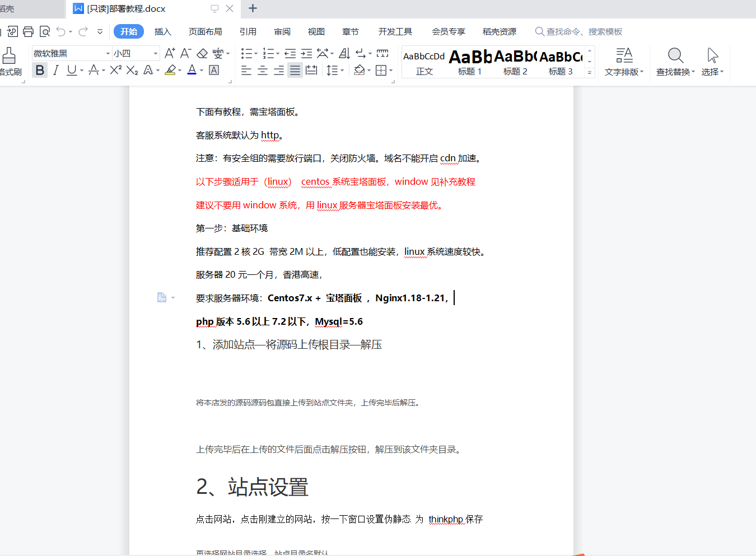Activate the format painter (格式刷)
The width and height of the screenshot is (756, 556).
8,56
